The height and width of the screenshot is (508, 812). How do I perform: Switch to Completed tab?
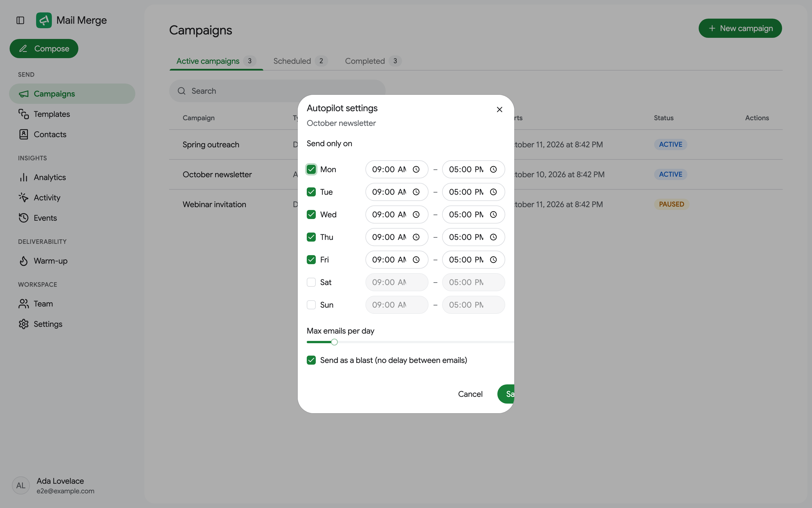[373, 61]
